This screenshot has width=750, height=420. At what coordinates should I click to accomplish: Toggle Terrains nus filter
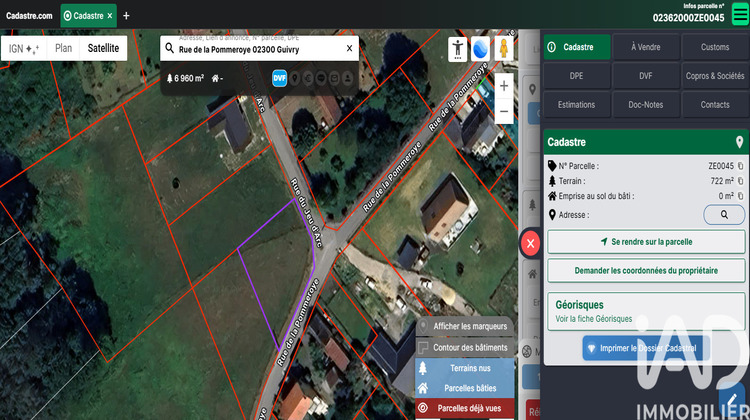click(465, 368)
